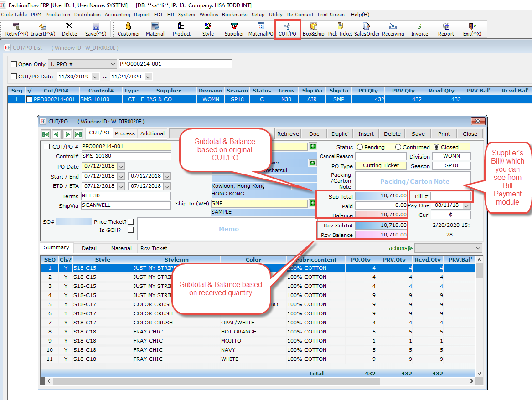
Task: Open the Accounting menu
Action: [117, 15]
